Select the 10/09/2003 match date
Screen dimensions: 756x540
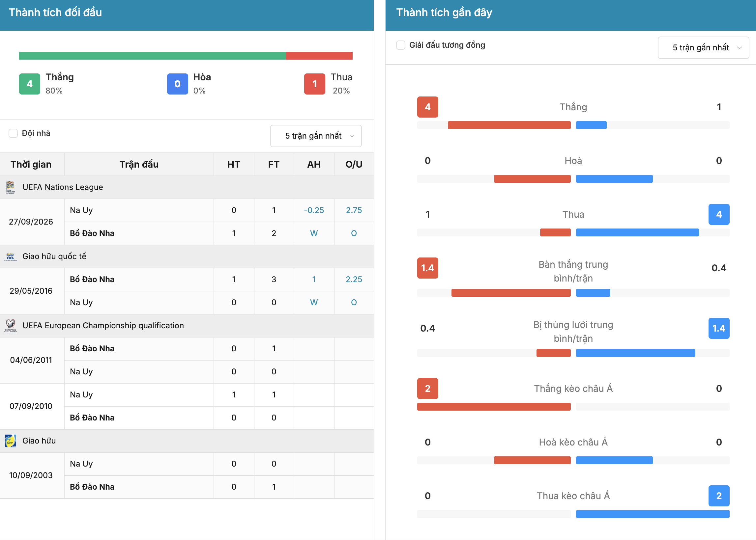coord(31,475)
